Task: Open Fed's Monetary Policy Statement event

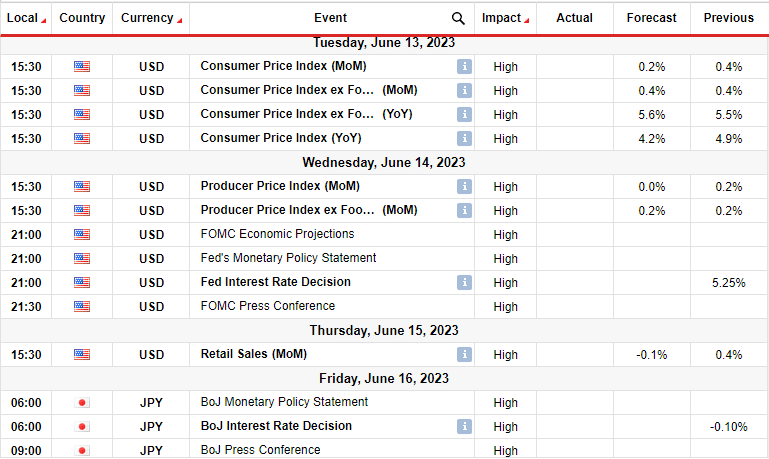Action: [x=288, y=258]
